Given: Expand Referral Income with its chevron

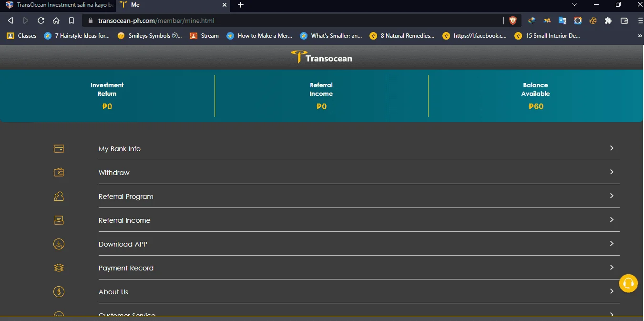Looking at the screenshot, I should (x=612, y=220).
